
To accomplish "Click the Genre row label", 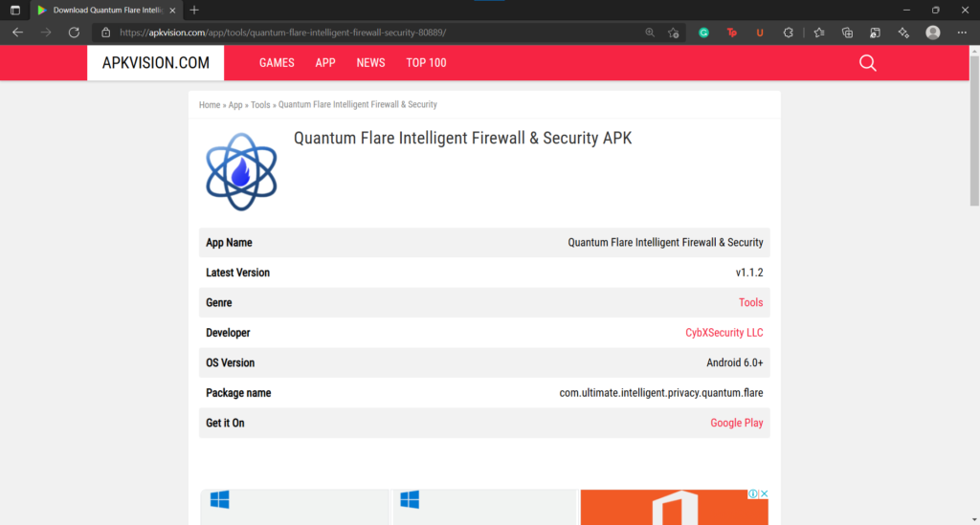I will coord(219,303).
